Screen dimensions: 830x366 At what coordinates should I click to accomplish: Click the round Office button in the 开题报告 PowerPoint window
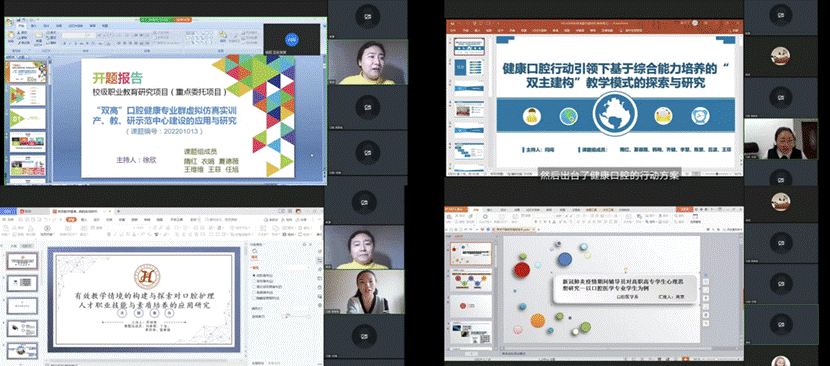9,22
